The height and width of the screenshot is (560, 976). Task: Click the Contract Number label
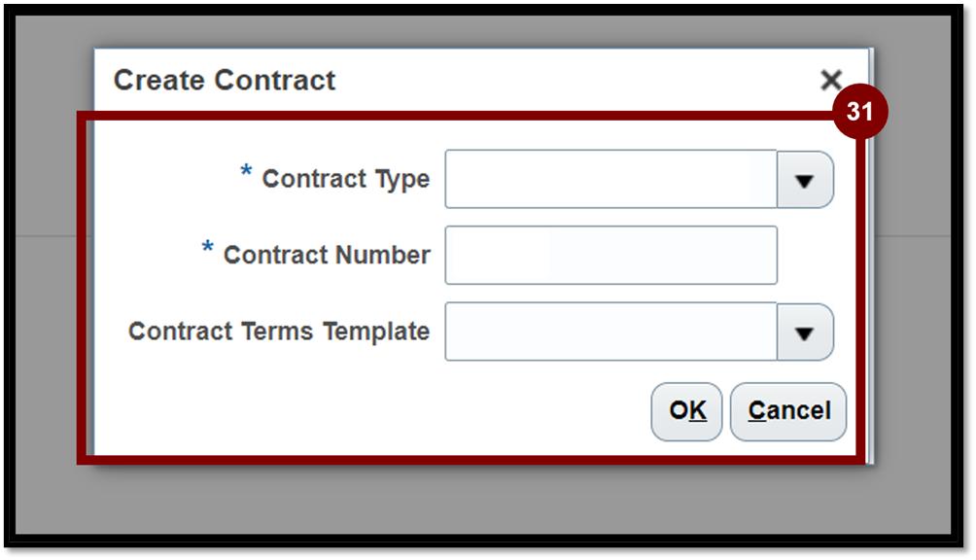pos(327,256)
